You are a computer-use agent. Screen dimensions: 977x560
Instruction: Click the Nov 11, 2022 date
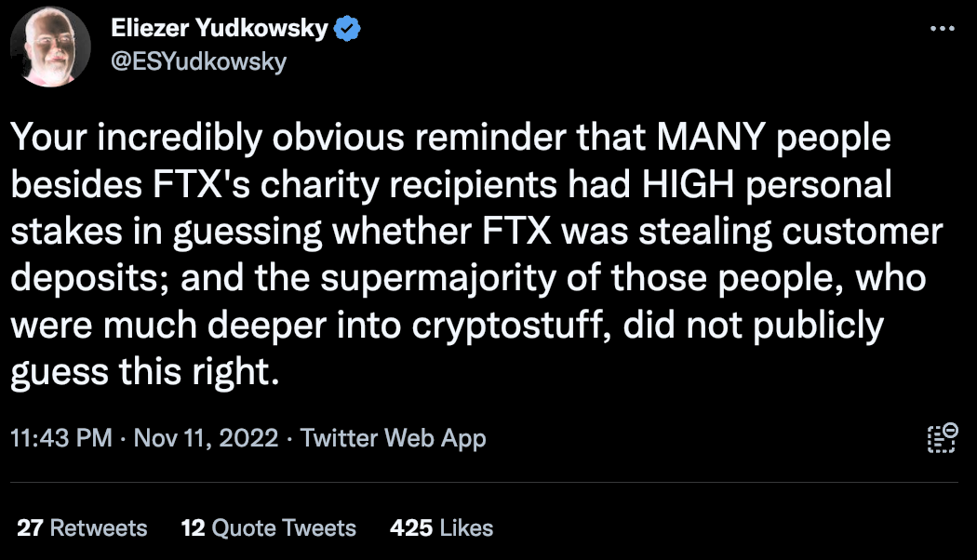pos(207,438)
